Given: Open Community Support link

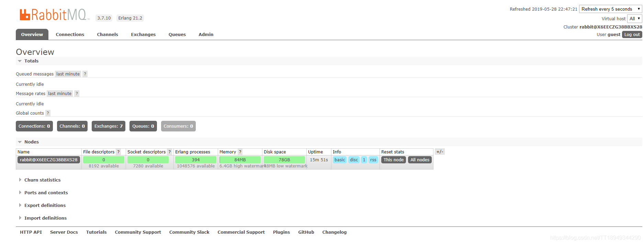Looking at the screenshot, I should (138, 232).
